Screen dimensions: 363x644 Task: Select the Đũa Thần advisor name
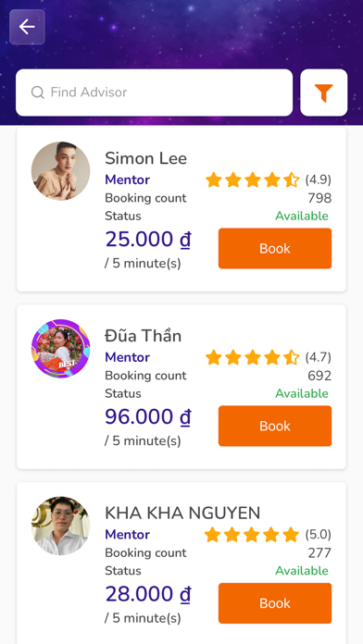click(x=143, y=336)
